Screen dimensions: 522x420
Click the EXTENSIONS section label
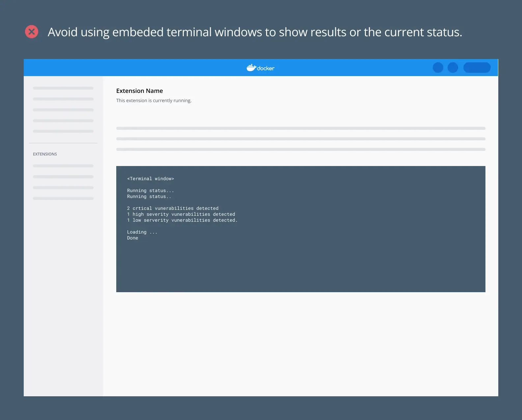click(x=45, y=154)
